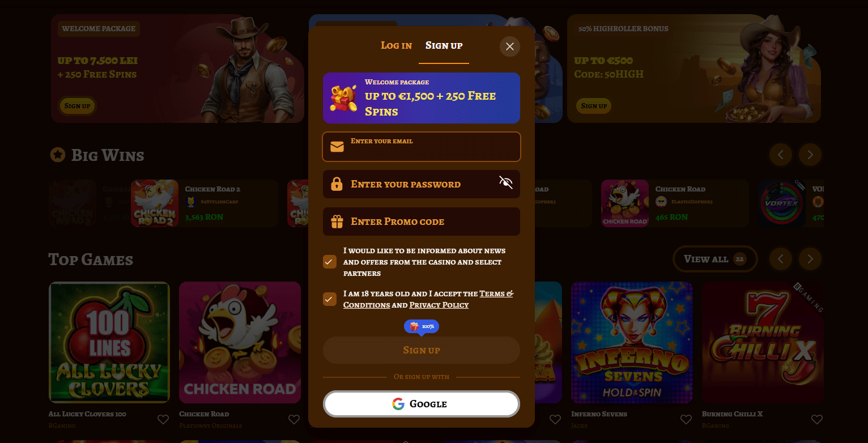
Task: Go to previous Big Wins with left chevron
Action: point(781,155)
